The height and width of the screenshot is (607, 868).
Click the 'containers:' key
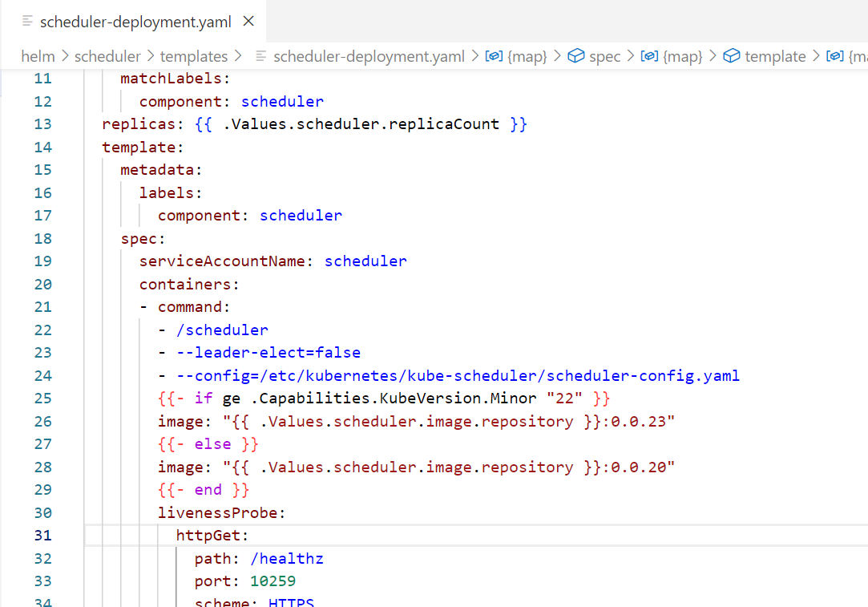(189, 285)
